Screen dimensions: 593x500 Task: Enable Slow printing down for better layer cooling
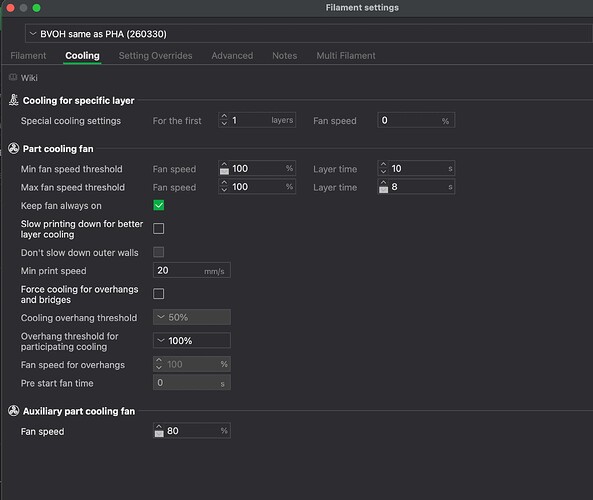click(158, 228)
